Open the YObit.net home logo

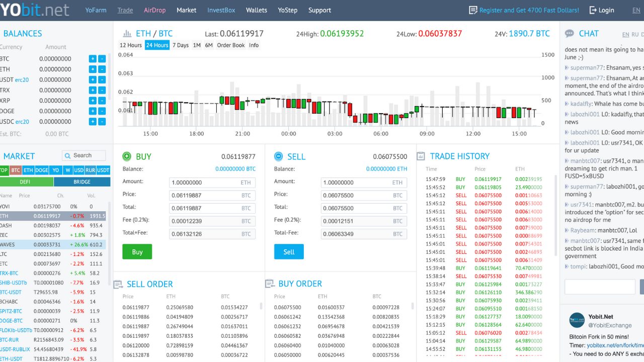point(35,10)
